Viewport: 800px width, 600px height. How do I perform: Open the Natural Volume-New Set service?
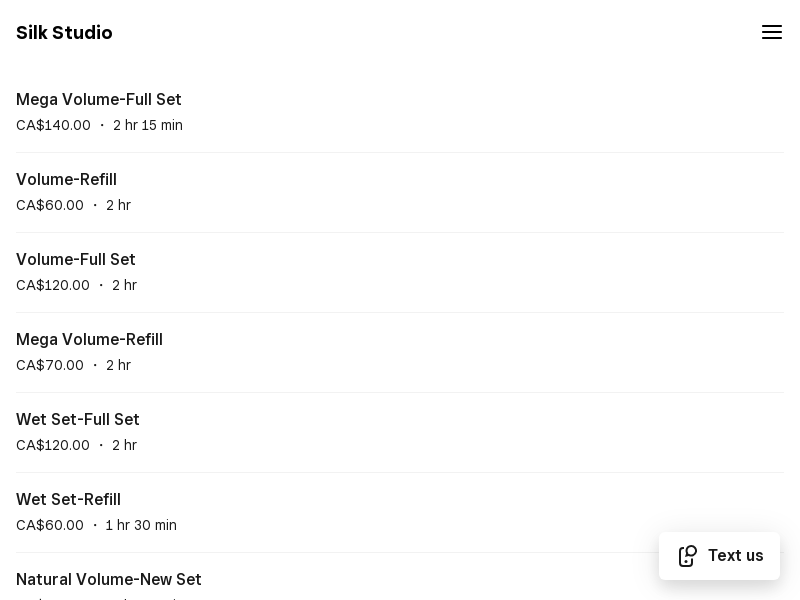109,580
